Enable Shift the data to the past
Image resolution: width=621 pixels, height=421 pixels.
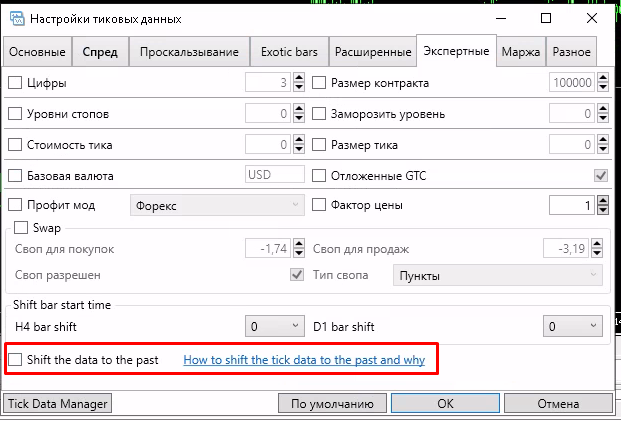[x=15, y=360]
